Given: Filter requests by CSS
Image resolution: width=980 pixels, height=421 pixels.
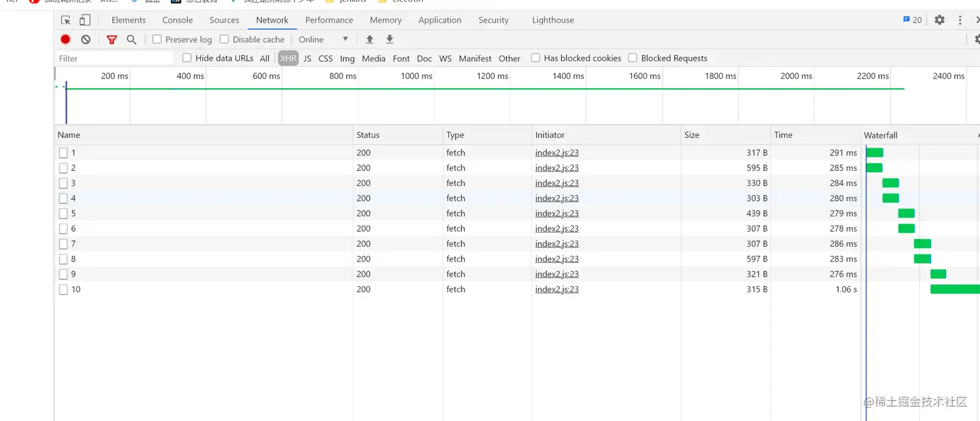Looking at the screenshot, I should (x=325, y=58).
